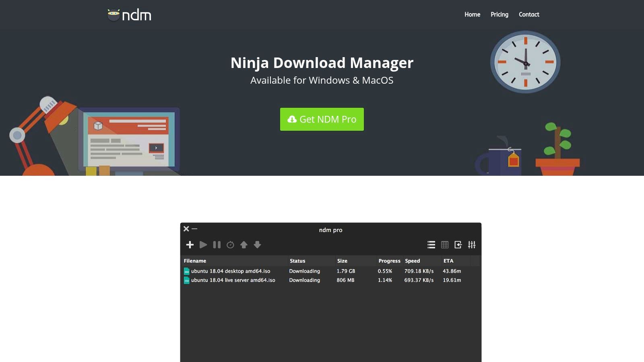Navigate to Home in the top bar
Screen dimensions: 644x362
pos(472,14)
